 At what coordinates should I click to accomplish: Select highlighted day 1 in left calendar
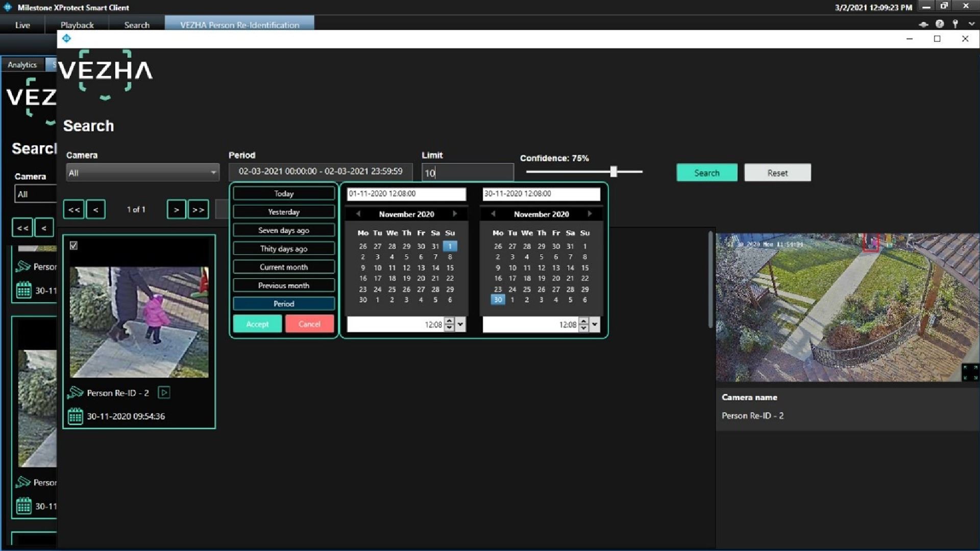tap(450, 246)
